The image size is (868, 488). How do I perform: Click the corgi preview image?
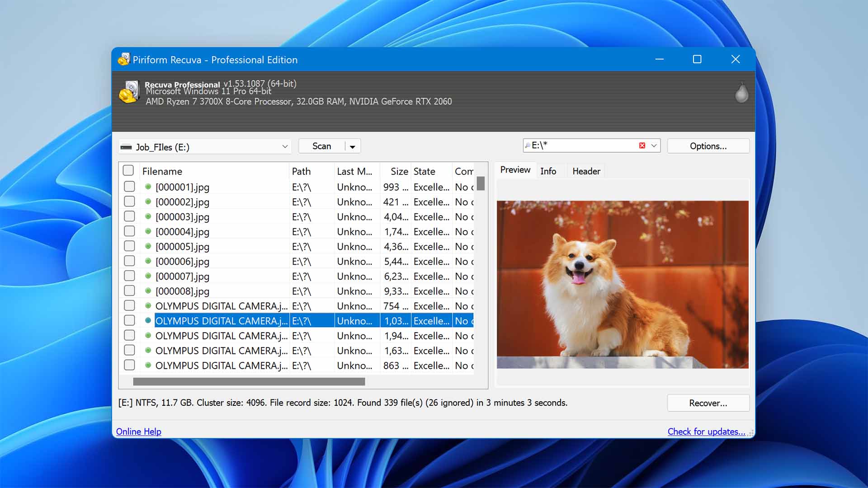[623, 284]
